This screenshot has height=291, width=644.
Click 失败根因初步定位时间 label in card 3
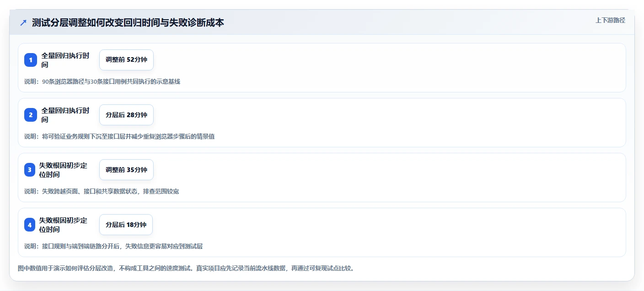coord(63,170)
